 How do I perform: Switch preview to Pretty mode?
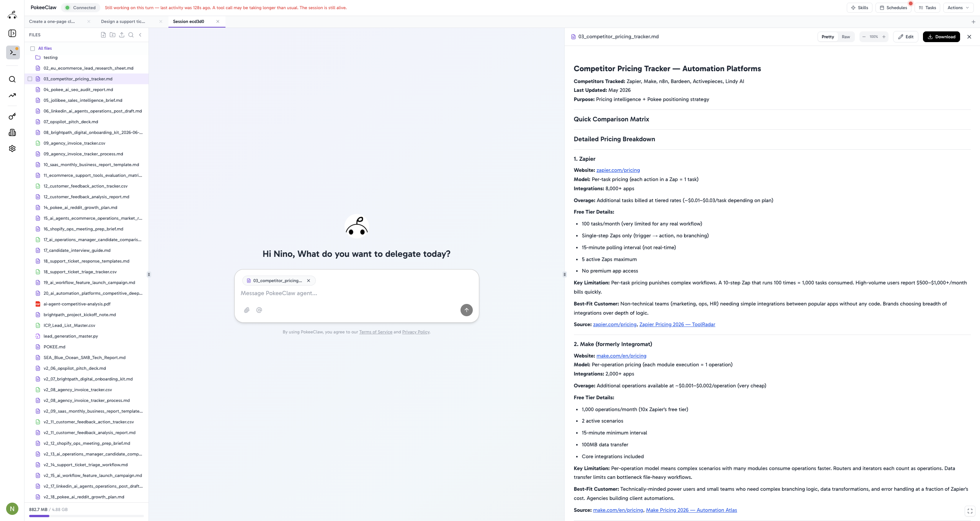point(828,37)
